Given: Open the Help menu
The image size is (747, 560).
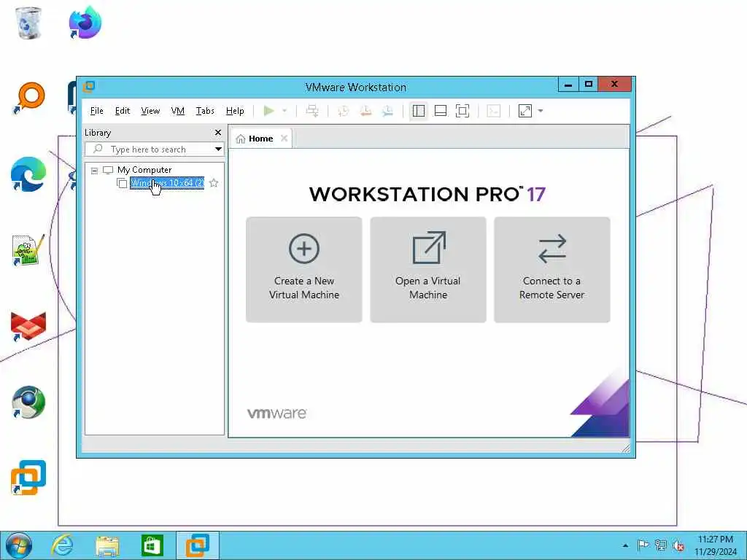Looking at the screenshot, I should coord(235,111).
